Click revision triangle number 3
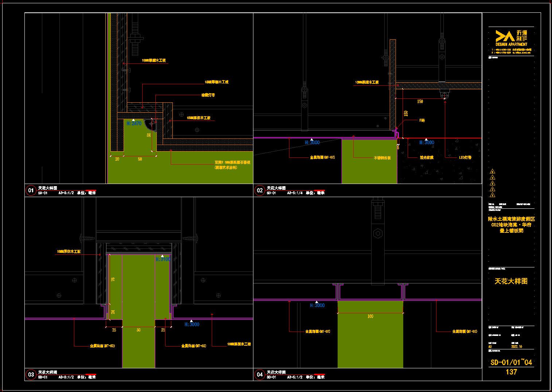The height and width of the screenshot is (392, 552). click(493, 183)
